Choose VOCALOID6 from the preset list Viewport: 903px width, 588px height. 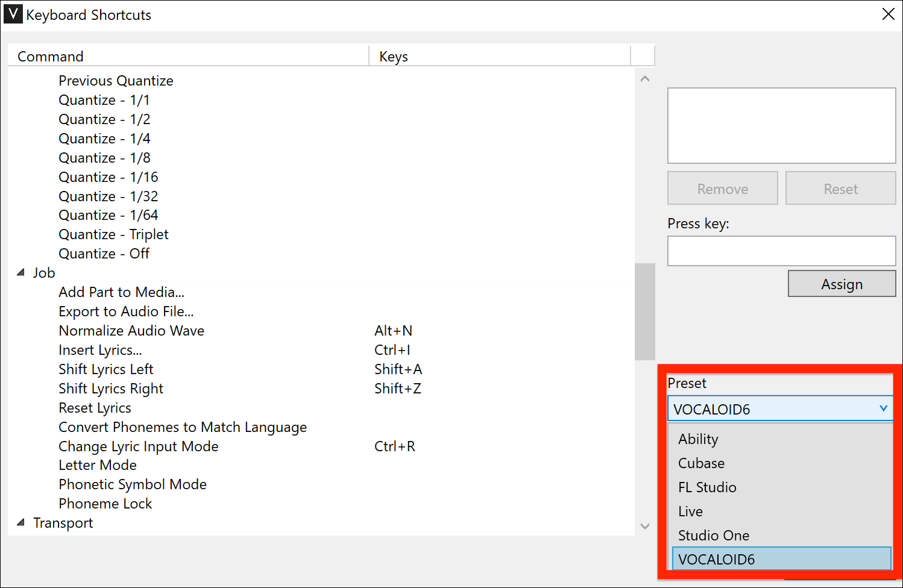[717, 558]
